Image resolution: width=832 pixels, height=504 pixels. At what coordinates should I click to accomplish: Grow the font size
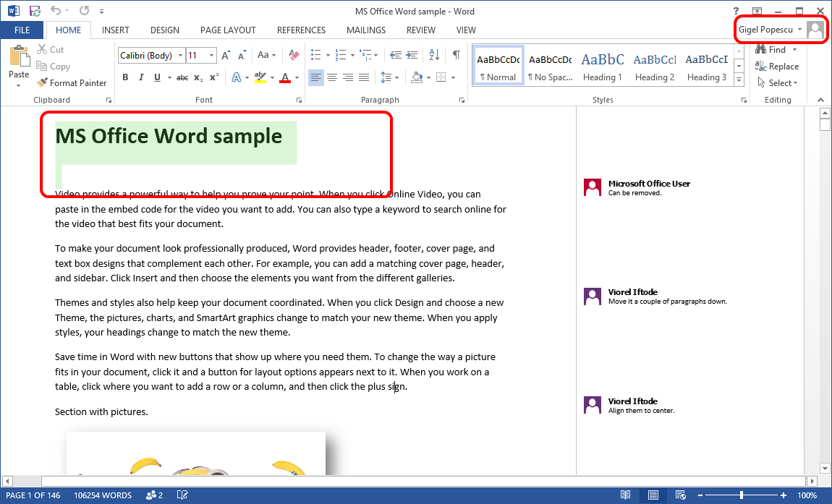click(226, 55)
